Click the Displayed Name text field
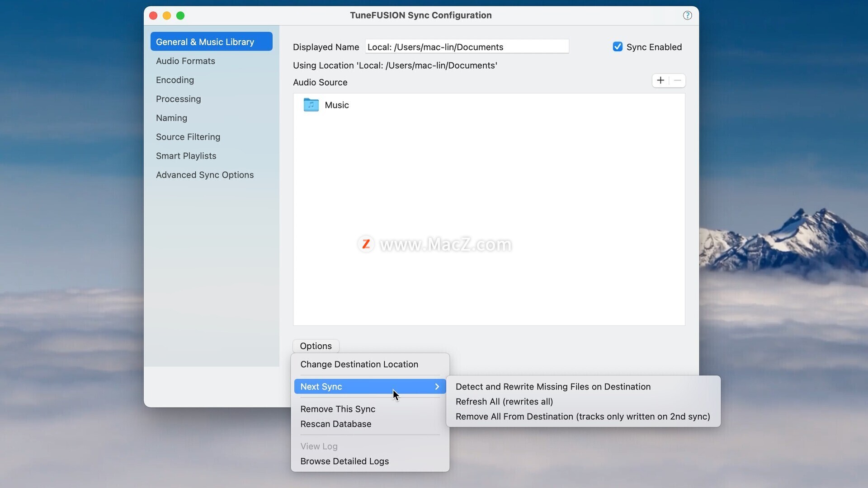868x488 pixels. [467, 47]
